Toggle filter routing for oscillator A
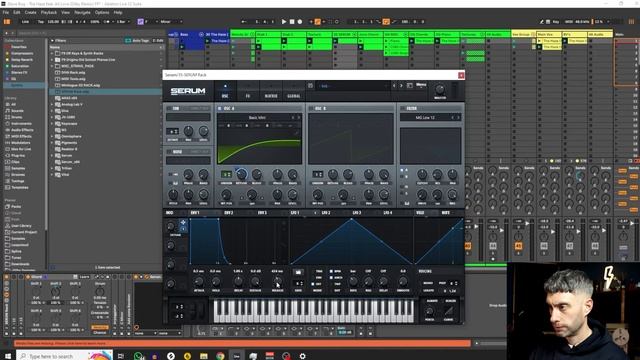Image resolution: width=640 pixels, height=360 pixels. click(402, 170)
